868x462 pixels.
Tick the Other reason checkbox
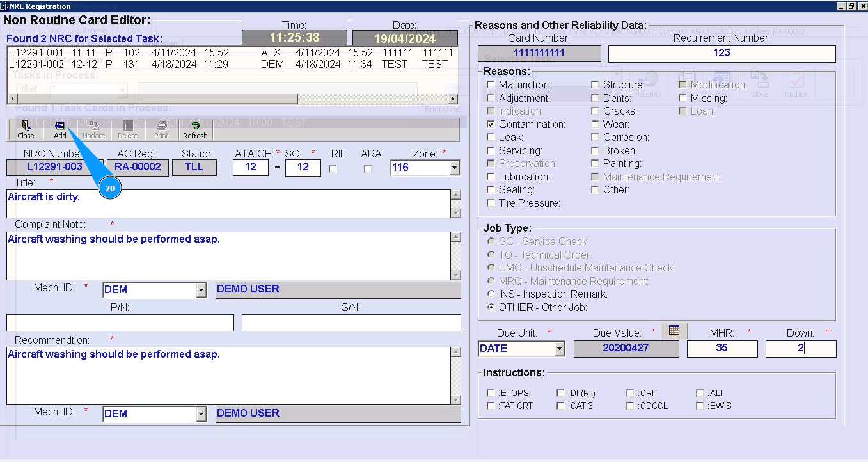tap(595, 189)
